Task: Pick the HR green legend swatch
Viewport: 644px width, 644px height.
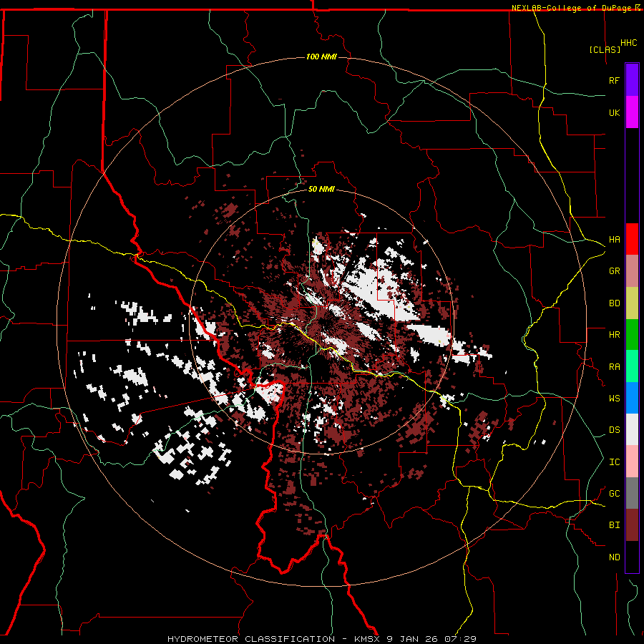Action: tap(632, 334)
